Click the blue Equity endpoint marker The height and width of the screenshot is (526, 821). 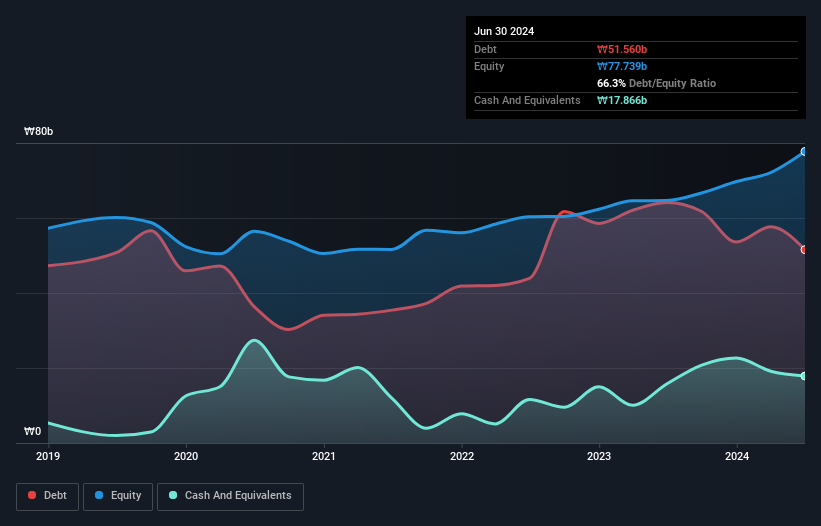pos(804,152)
